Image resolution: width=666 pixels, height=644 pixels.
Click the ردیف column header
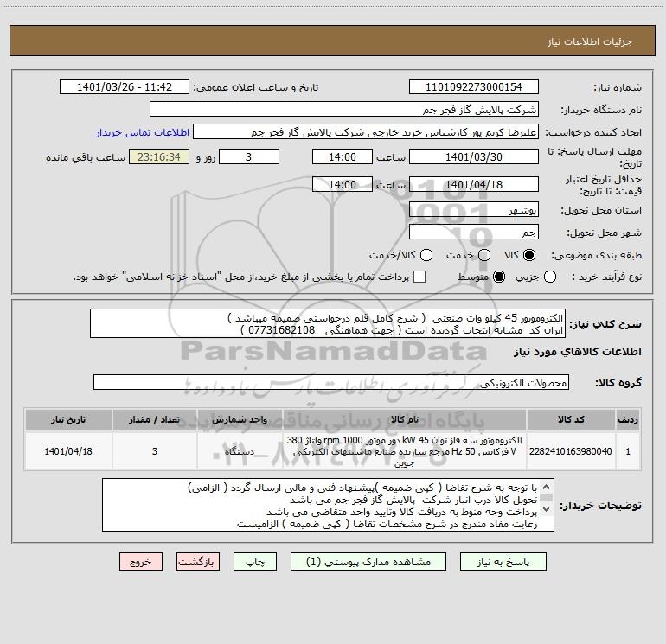point(628,420)
